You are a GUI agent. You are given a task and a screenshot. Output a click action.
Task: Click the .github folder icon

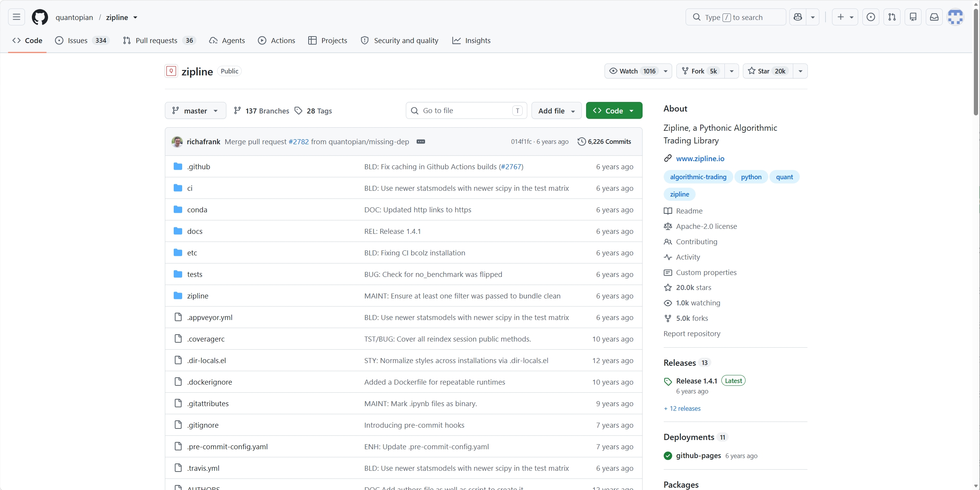pos(178,166)
